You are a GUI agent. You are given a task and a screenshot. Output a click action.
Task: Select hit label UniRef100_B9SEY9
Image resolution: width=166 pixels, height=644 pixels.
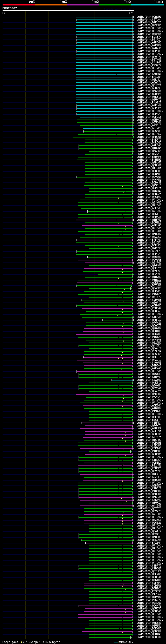[149, 37]
